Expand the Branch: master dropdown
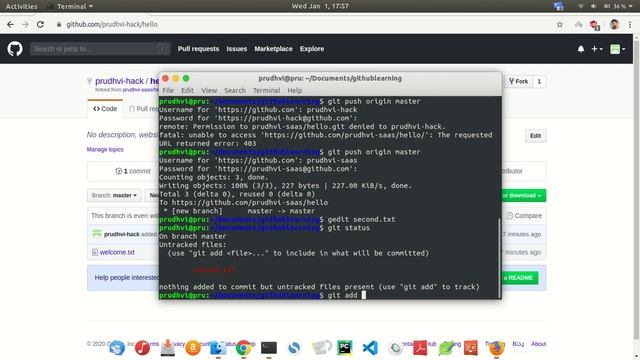Screen dimensions: 640x360 click(x=114, y=196)
